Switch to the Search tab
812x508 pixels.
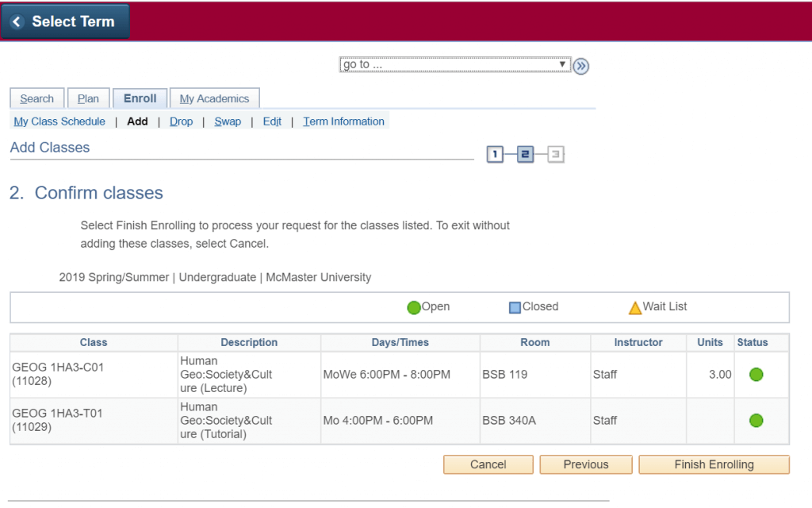[36, 98]
